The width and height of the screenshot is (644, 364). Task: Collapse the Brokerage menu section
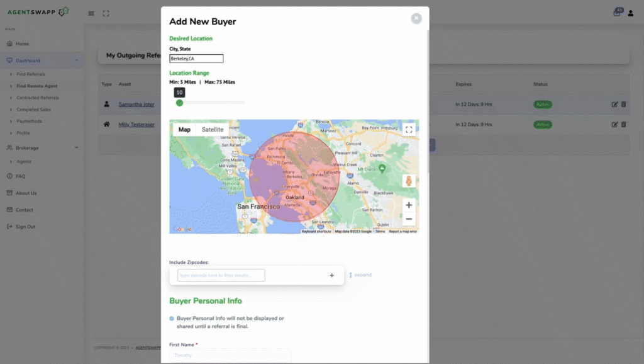click(x=76, y=147)
